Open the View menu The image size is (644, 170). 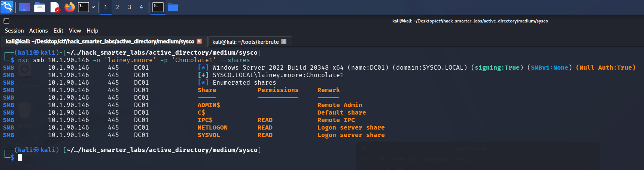point(75,31)
